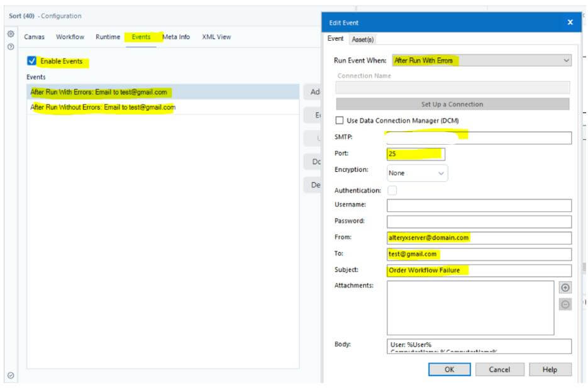Switch to the Canvas tab
588x388 pixels.
[34, 36]
